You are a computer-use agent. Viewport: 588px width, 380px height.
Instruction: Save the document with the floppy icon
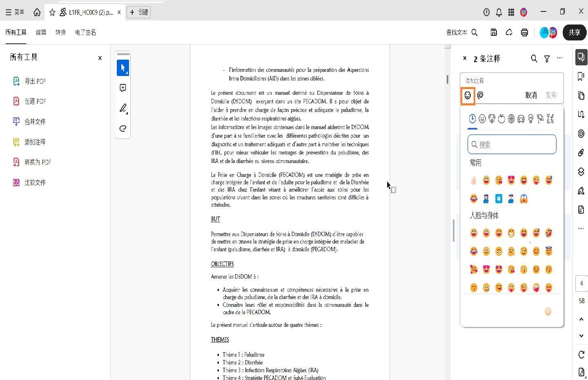(x=494, y=32)
